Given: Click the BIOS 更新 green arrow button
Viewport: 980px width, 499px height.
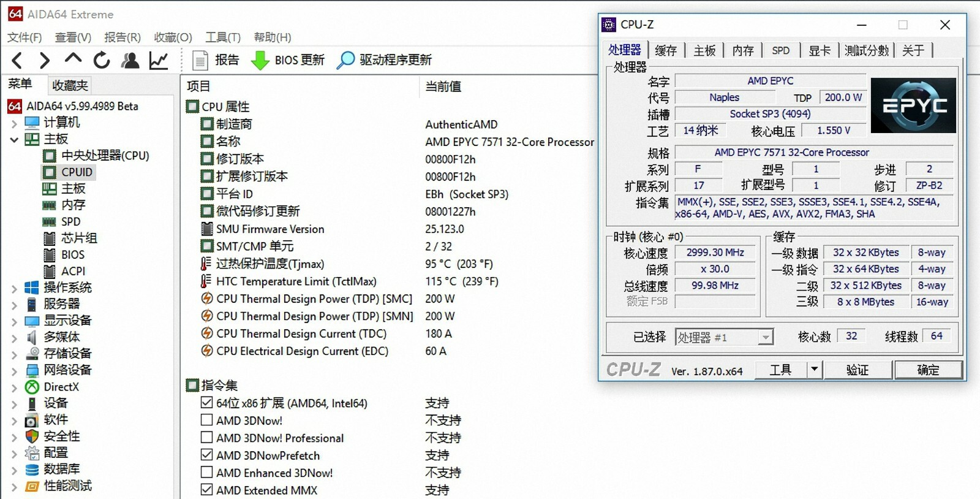Looking at the screenshot, I should 288,60.
